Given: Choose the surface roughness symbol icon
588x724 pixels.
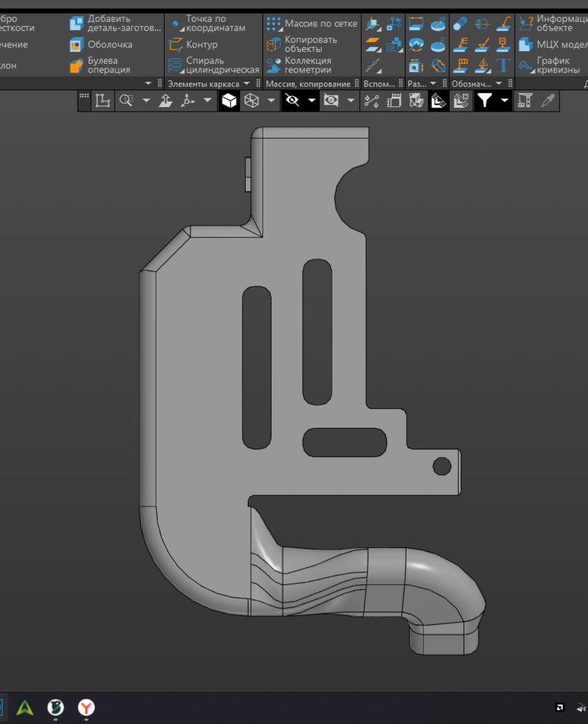Looking at the screenshot, I should tap(483, 45).
